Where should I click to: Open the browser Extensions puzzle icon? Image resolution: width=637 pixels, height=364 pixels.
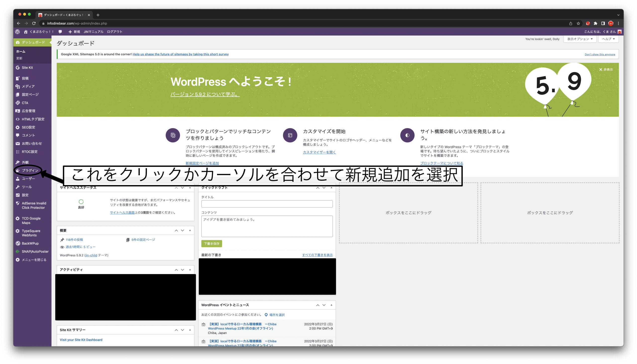tap(595, 23)
